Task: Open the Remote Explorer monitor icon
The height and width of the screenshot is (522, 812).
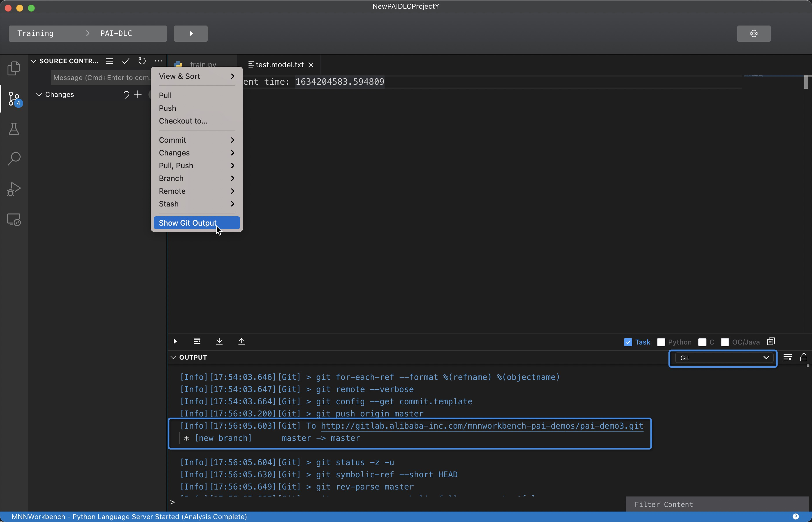Action: pyautogui.click(x=14, y=220)
